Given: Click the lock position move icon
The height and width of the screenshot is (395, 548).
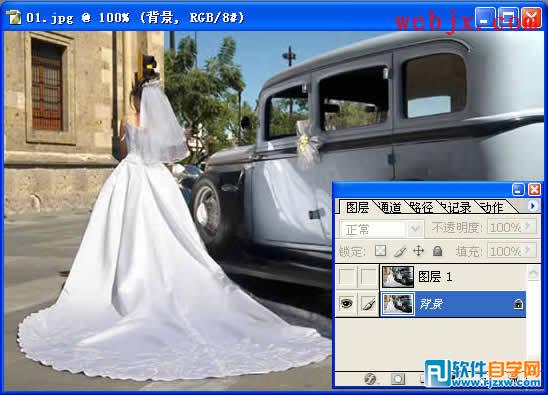Looking at the screenshot, I should coord(418,251).
